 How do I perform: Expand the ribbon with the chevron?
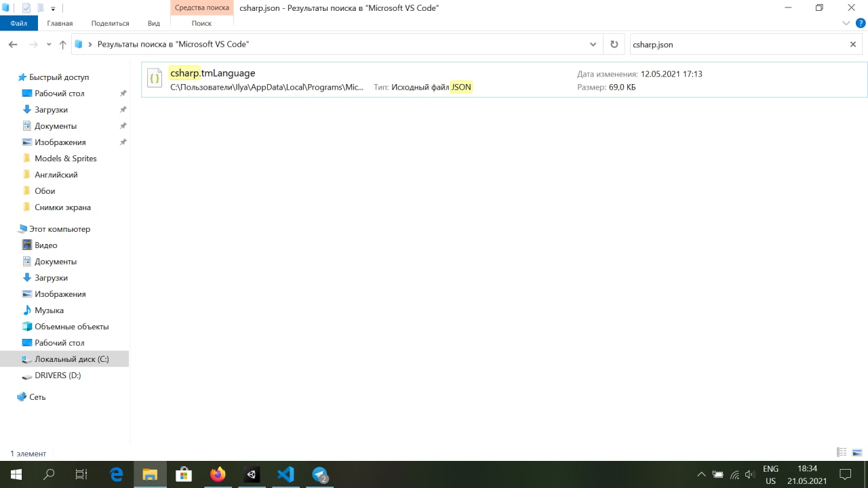[x=846, y=23]
